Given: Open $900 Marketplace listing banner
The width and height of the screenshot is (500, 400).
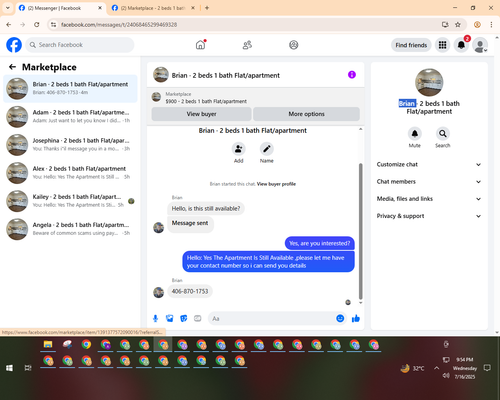Looking at the screenshot, I should click(x=256, y=97).
